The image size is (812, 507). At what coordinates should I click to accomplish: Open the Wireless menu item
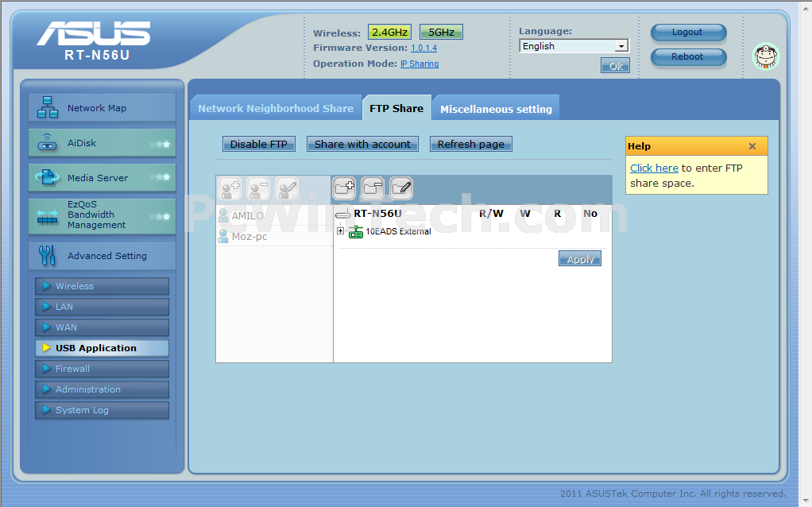pos(102,286)
